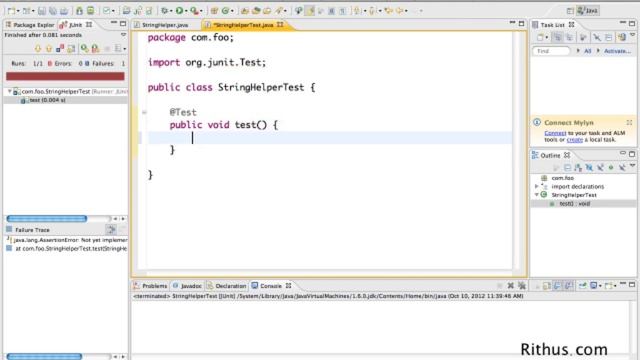The image size is (640, 360).
Task: Toggle Show Failures Only in JUnit view
Action: tap(60, 49)
